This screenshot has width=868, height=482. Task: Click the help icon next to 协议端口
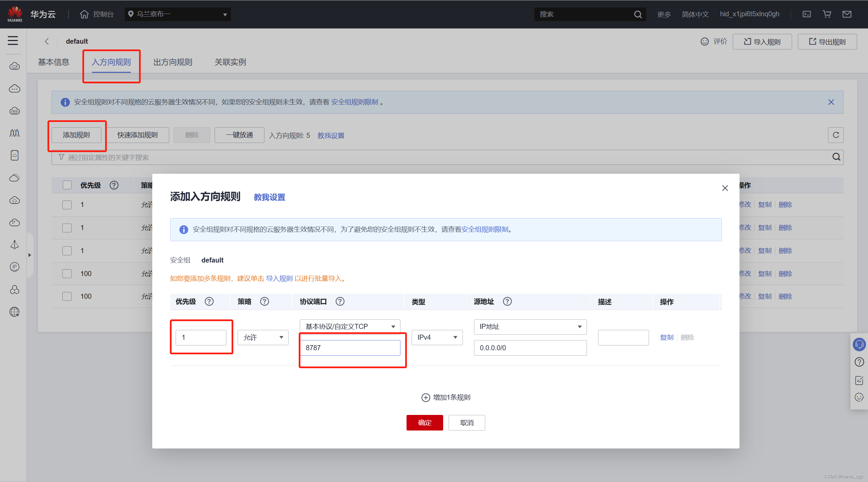[340, 301]
